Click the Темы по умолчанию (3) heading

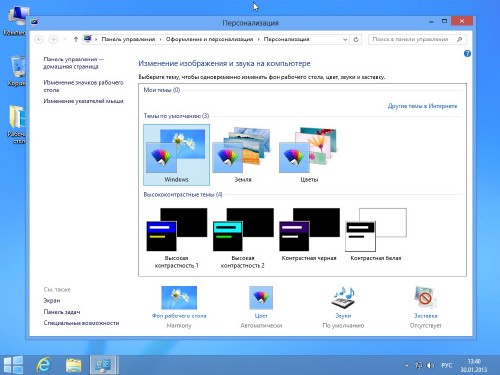[176, 116]
